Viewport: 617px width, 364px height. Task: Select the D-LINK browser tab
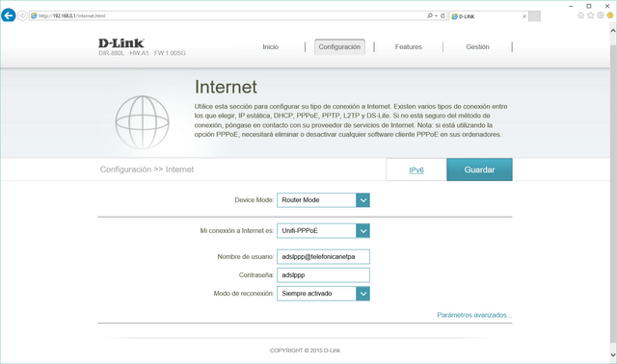(x=488, y=16)
